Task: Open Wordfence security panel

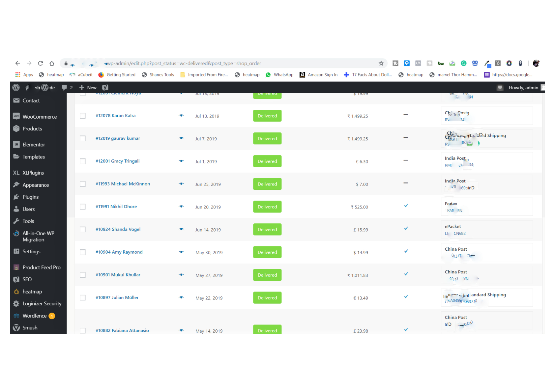Action: 35,316
